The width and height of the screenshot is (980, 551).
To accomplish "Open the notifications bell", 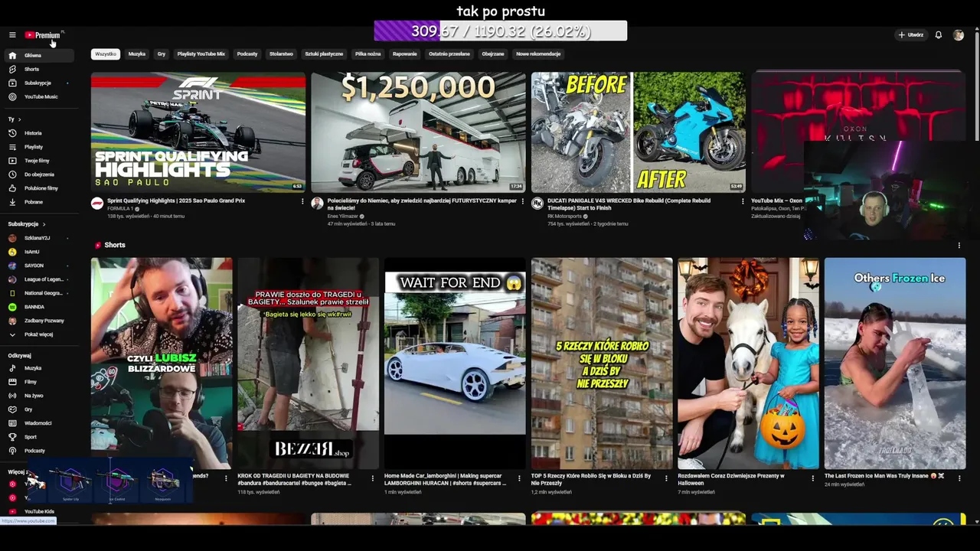I will tap(939, 35).
